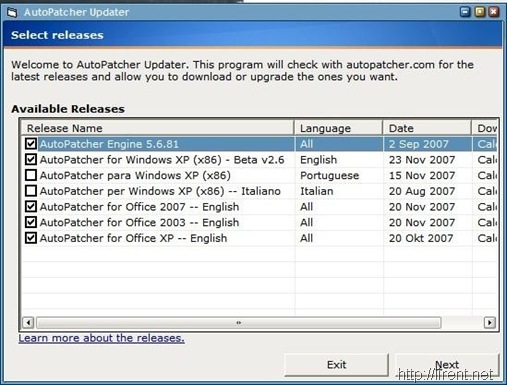
Task: Uncheck AutoPatcher for Office 2003 English
Action: pyautogui.click(x=31, y=222)
